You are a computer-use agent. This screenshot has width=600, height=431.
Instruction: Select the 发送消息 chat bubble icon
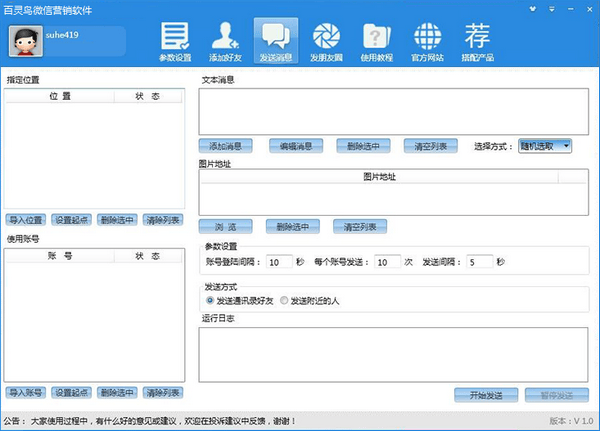[x=274, y=40]
